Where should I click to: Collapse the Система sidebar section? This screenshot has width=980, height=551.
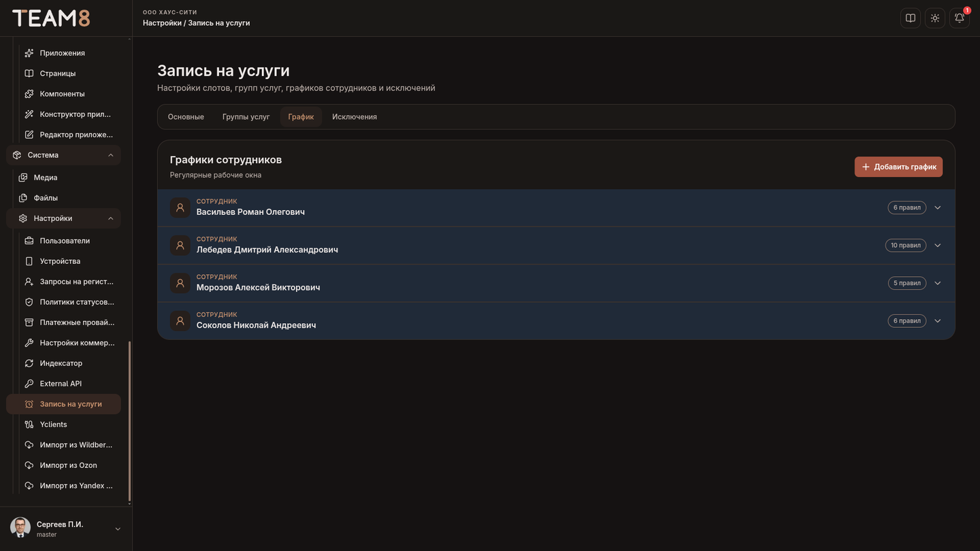click(x=64, y=155)
